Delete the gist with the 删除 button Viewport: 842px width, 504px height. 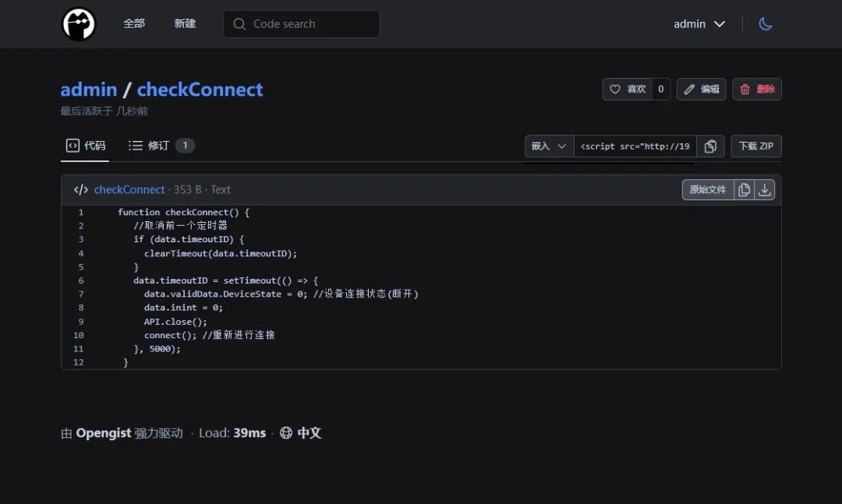tap(757, 90)
